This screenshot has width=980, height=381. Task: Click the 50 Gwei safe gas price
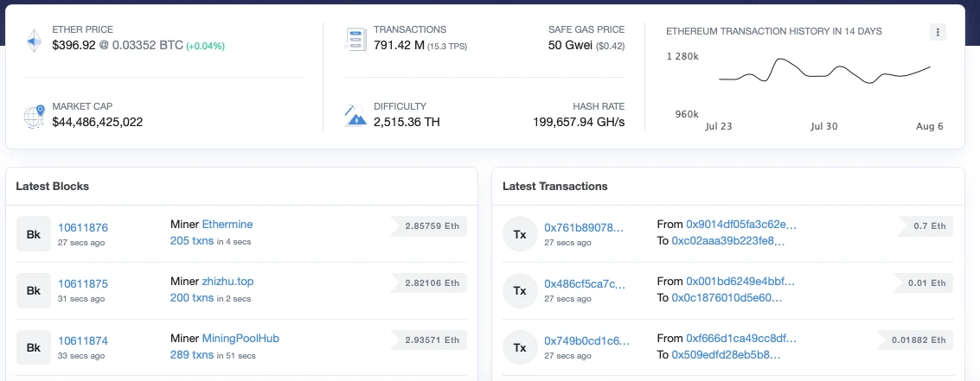pyautogui.click(x=571, y=45)
